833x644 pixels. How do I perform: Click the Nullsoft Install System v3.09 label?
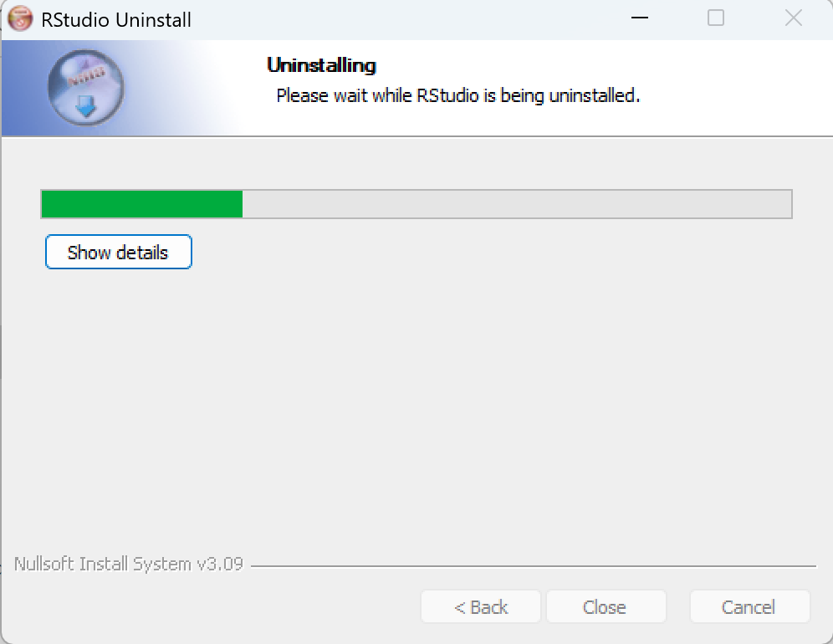coord(129,564)
